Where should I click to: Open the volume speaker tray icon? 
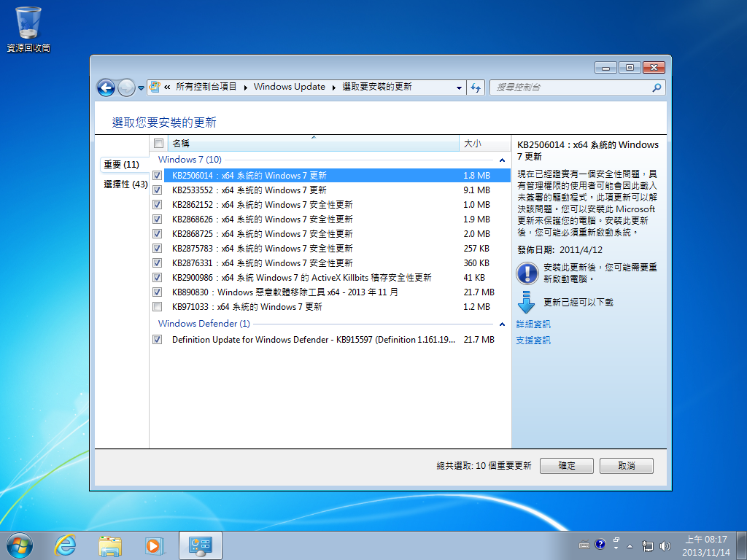pos(665,545)
